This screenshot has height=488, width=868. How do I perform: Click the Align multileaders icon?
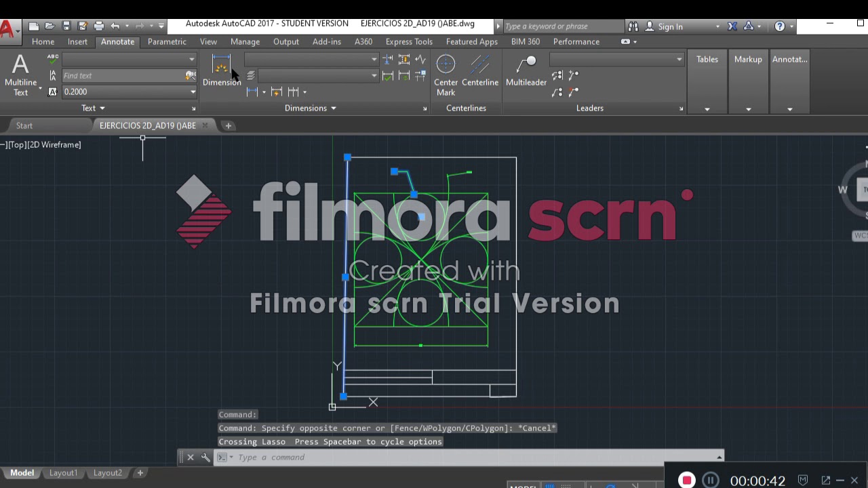coord(557,76)
